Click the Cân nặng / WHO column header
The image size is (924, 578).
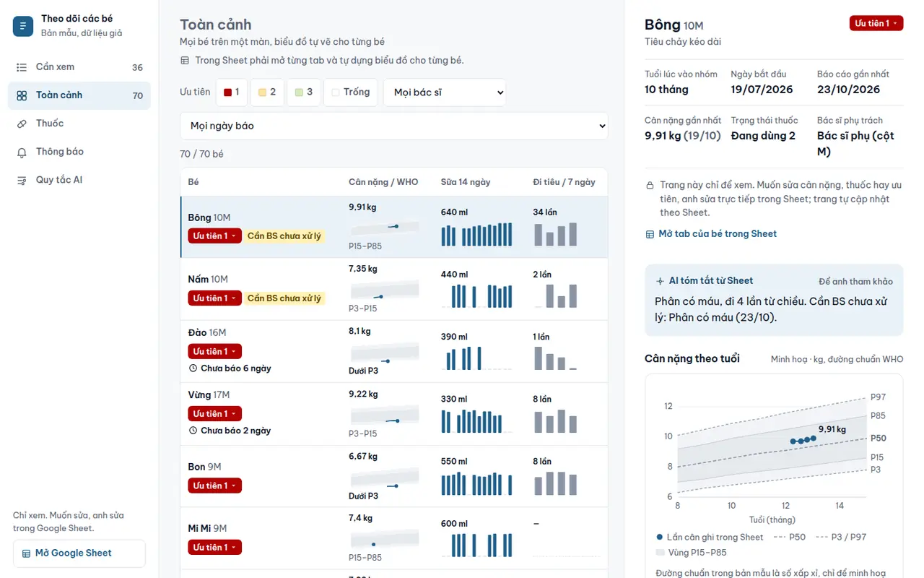click(383, 182)
